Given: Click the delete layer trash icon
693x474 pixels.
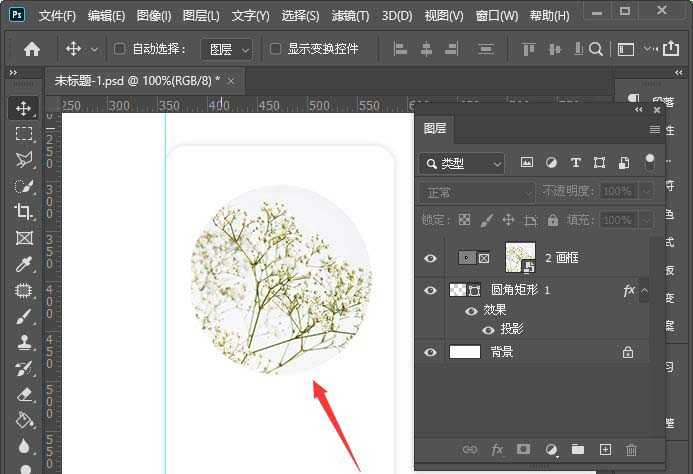Looking at the screenshot, I should [x=631, y=451].
